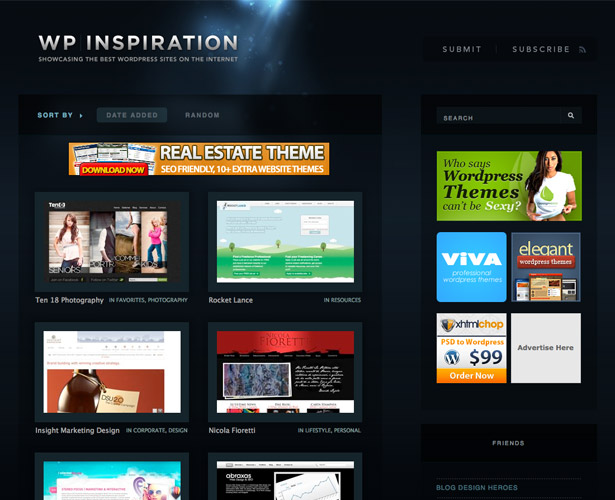Open the abraxas site thumbnail
Viewport: 615px width, 500px height.
[285, 476]
